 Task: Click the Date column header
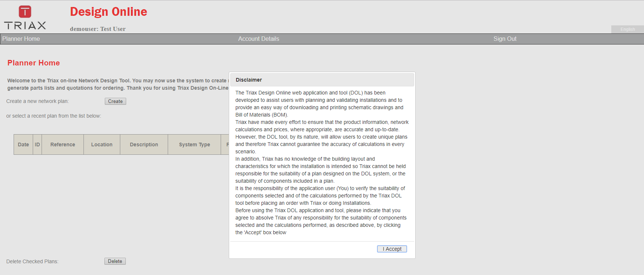click(24, 144)
